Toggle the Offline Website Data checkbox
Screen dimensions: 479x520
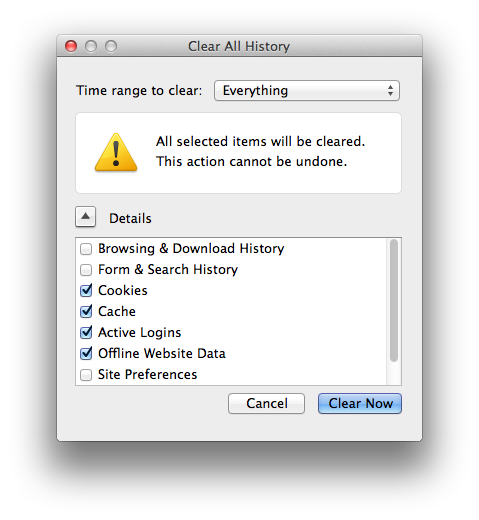point(86,353)
